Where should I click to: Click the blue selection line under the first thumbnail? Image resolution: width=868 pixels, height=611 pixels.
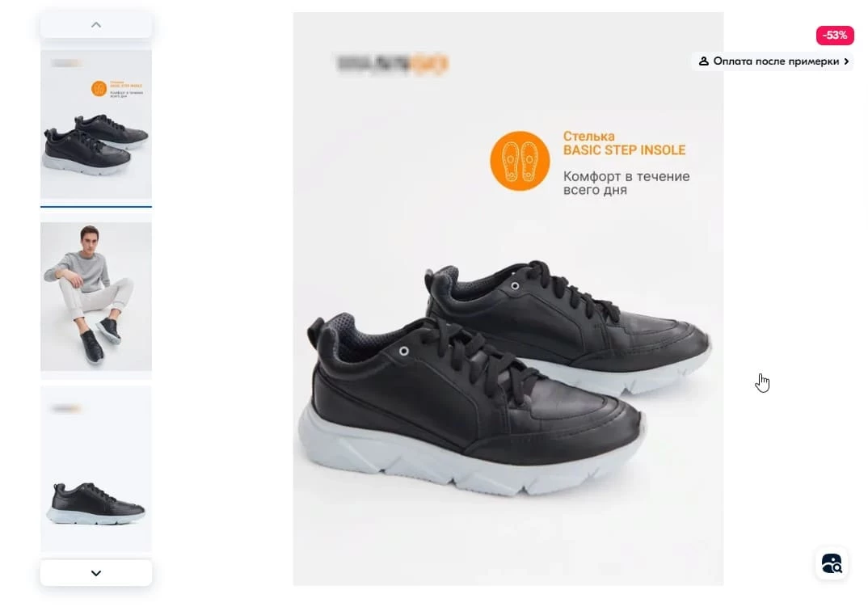[95, 206]
